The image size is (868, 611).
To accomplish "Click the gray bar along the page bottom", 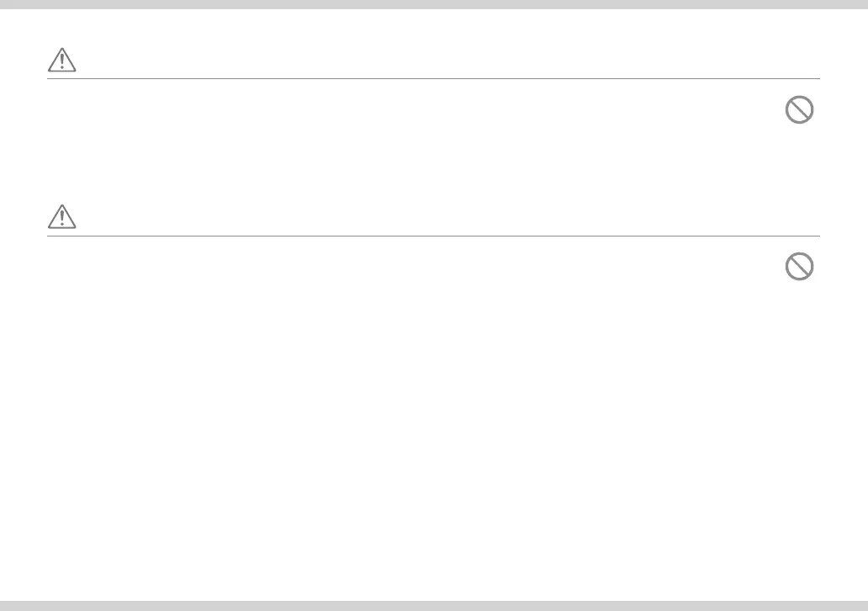I will point(434,606).
